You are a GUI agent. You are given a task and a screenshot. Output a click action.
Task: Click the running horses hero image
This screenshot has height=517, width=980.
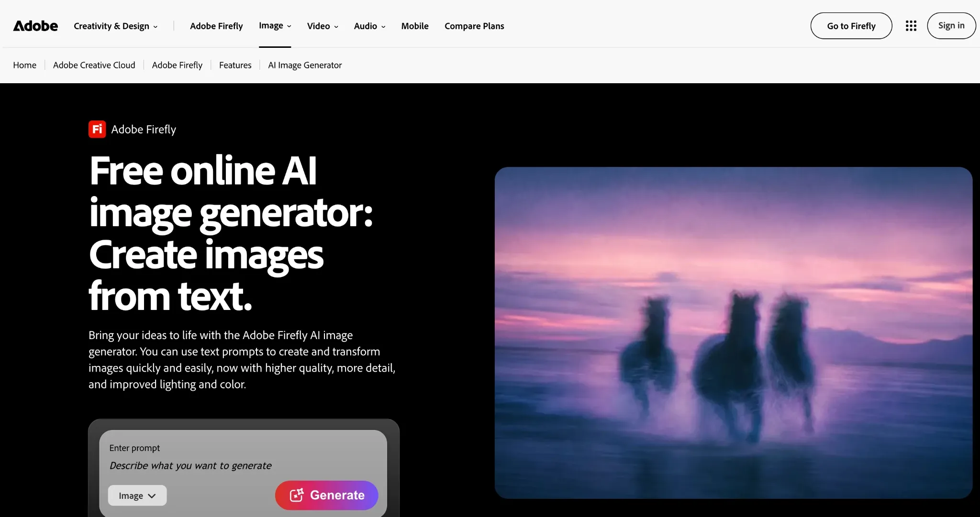[734, 333]
